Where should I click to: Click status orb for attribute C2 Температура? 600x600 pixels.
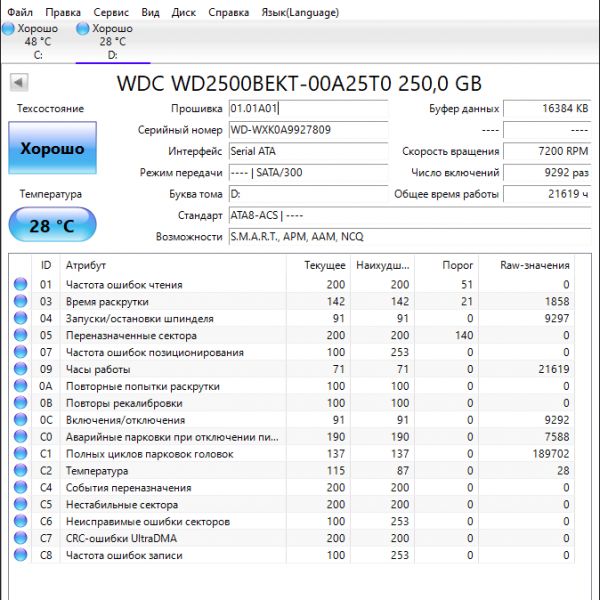[x=20, y=470]
